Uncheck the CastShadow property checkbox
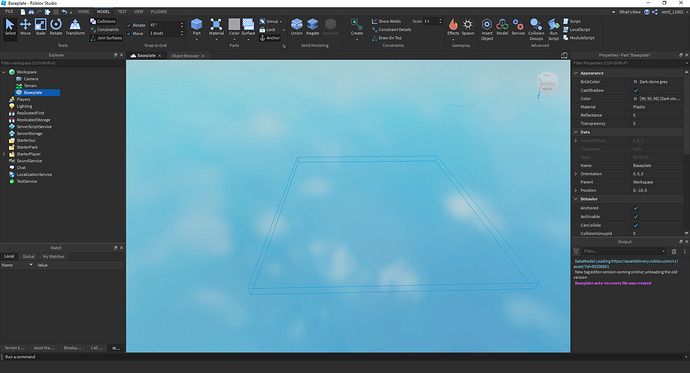The height and width of the screenshot is (373, 690). (x=636, y=90)
